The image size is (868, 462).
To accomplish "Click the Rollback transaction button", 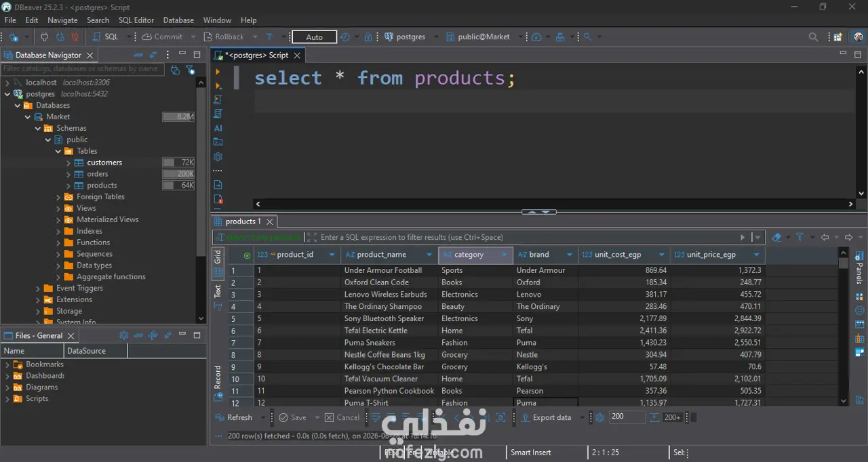I will coord(224,37).
